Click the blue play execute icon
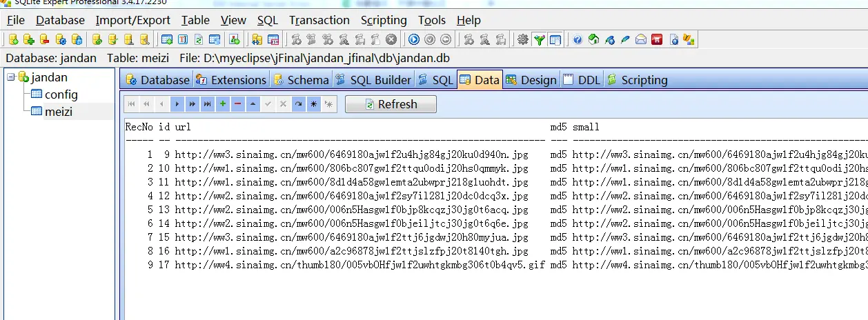 pos(414,39)
